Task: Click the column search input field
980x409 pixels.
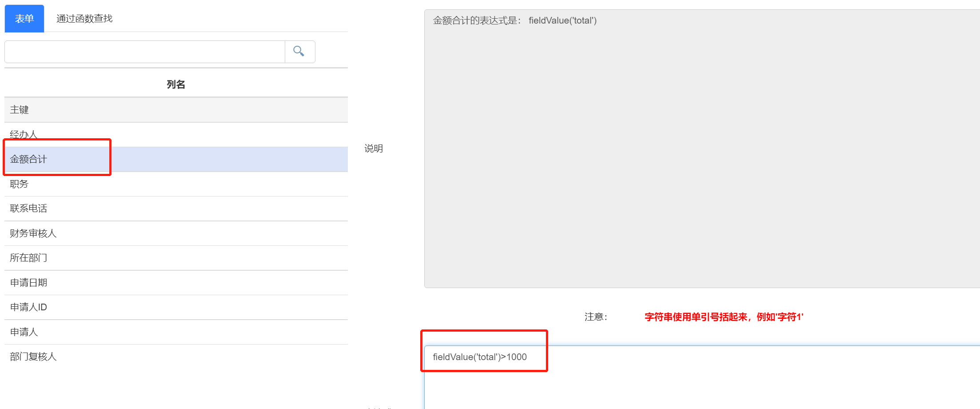Action: coord(144,52)
